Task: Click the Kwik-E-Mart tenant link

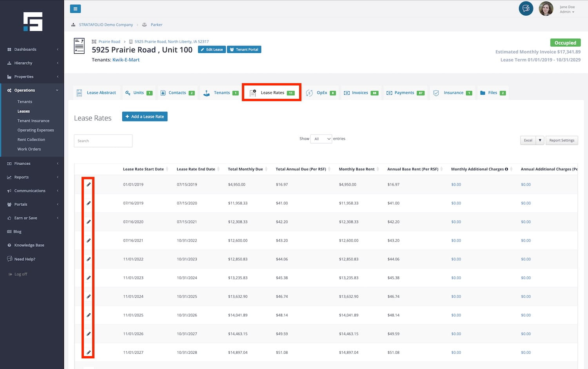Action: (x=126, y=60)
